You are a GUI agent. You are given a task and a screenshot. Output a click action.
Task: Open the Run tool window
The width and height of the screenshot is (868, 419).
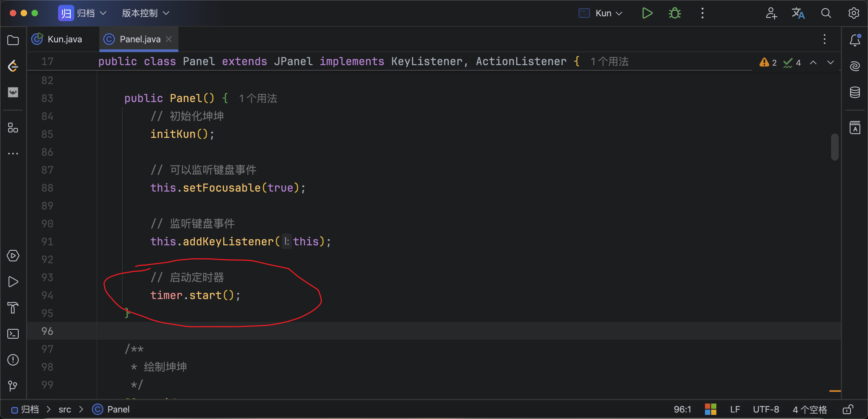pos(13,282)
